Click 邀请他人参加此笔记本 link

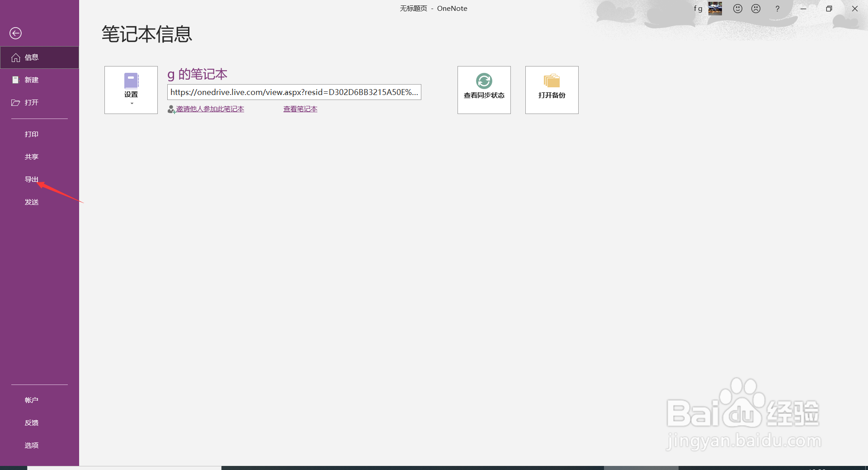coord(210,109)
